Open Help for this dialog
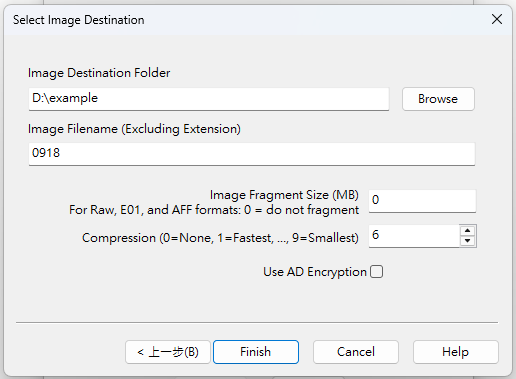Viewport: 516px width, 379px height. (456, 352)
